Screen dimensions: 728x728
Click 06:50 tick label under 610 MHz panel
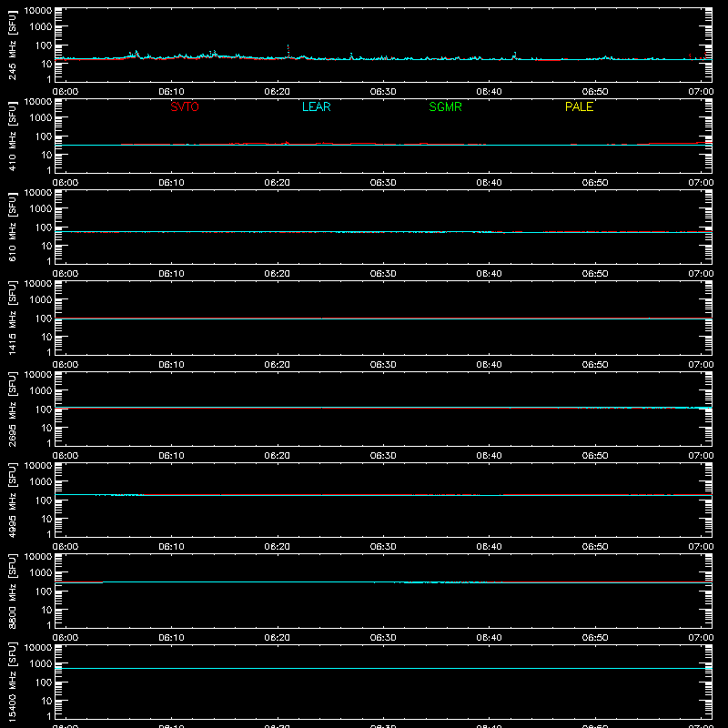[x=595, y=274]
